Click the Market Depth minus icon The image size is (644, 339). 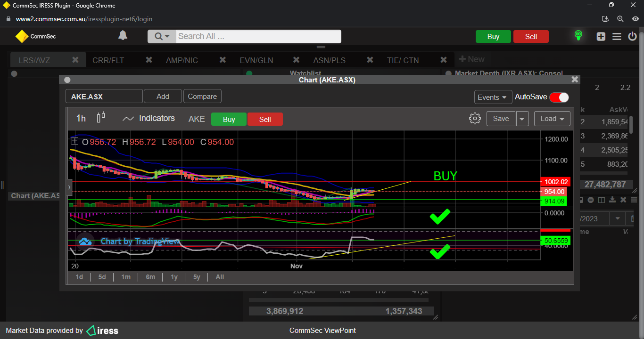click(x=591, y=200)
